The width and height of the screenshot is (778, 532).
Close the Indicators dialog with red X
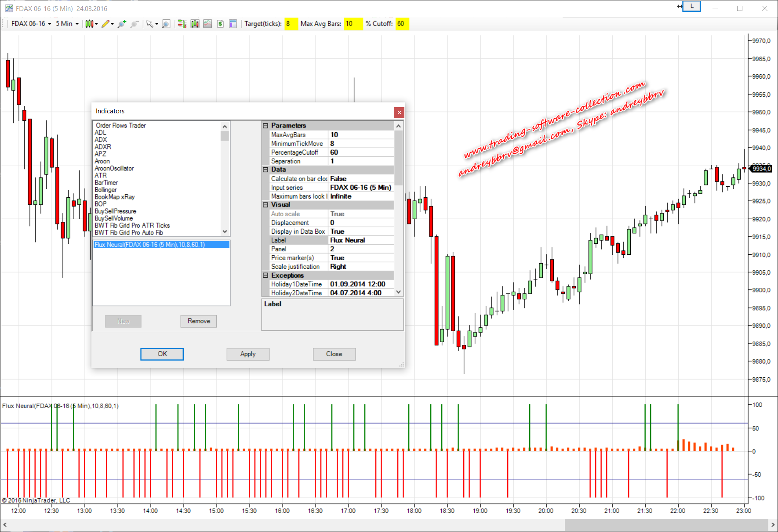[399, 112]
